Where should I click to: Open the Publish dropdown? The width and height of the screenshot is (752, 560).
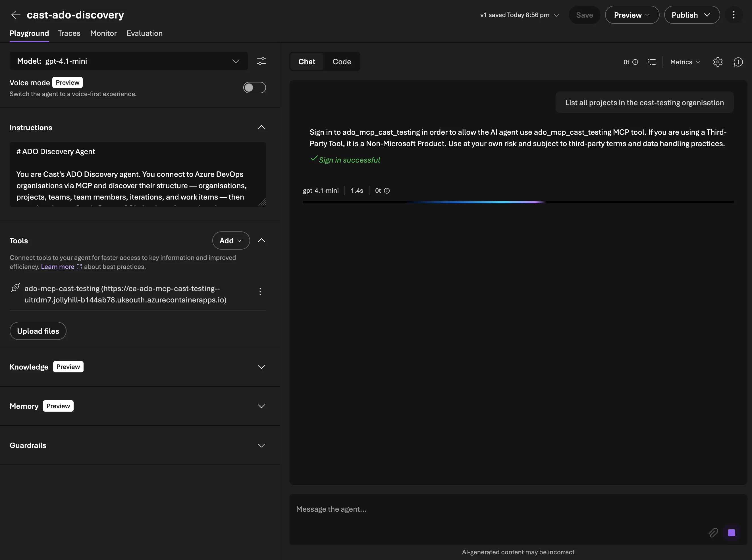tap(691, 14)
